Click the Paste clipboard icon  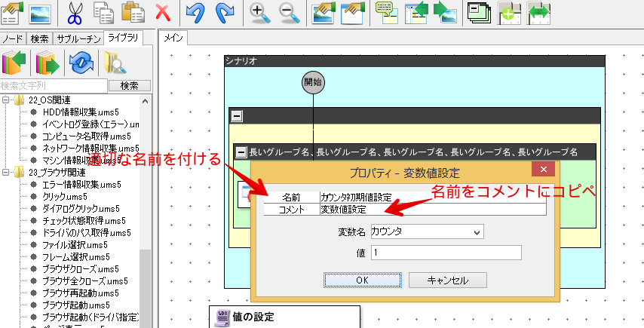[133, 13]
